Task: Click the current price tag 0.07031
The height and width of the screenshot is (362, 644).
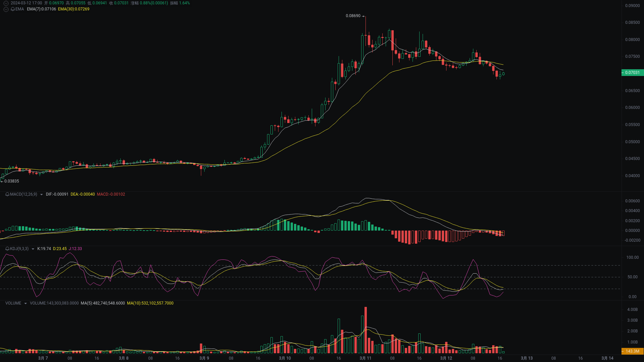Action: pos(633,73)
